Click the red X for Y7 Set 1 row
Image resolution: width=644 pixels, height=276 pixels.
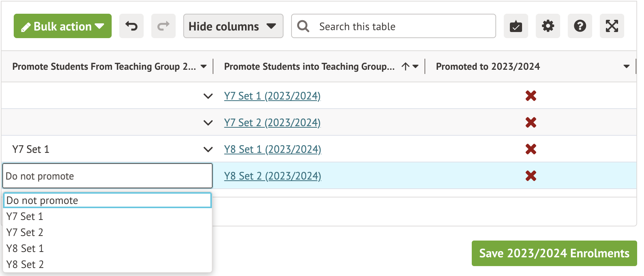(x=530, y=96)
